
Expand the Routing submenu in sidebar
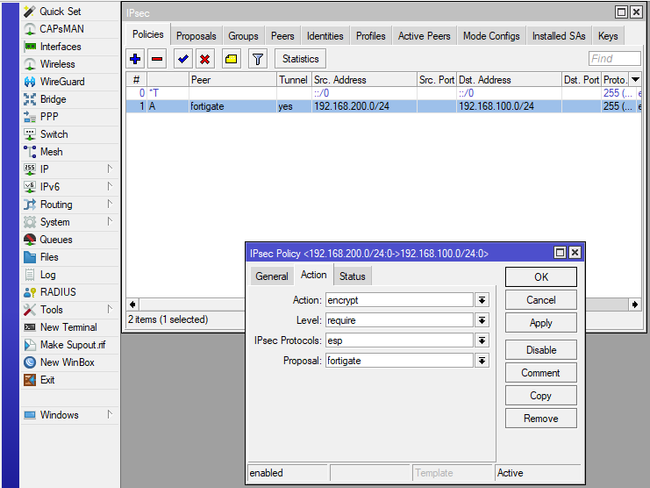[x=56, y=204]
